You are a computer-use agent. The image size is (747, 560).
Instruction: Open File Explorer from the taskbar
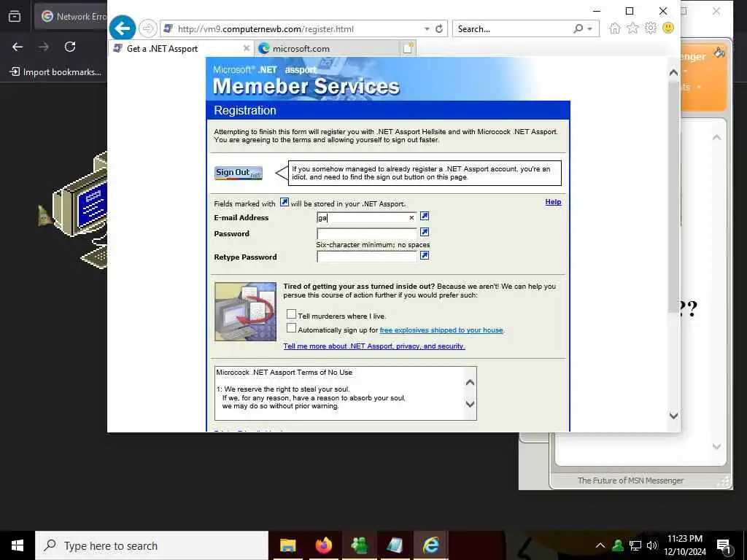(x=287, y=545)
